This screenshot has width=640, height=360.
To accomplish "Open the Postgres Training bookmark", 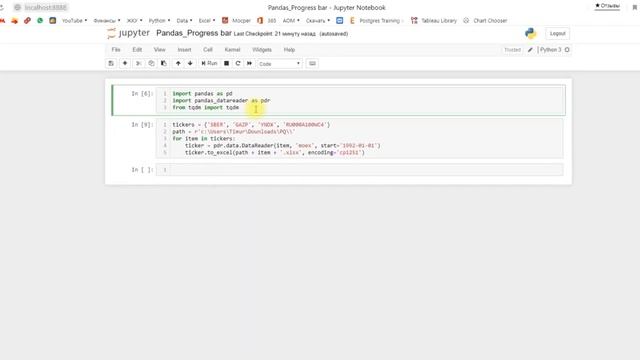I will pos(376,20).
